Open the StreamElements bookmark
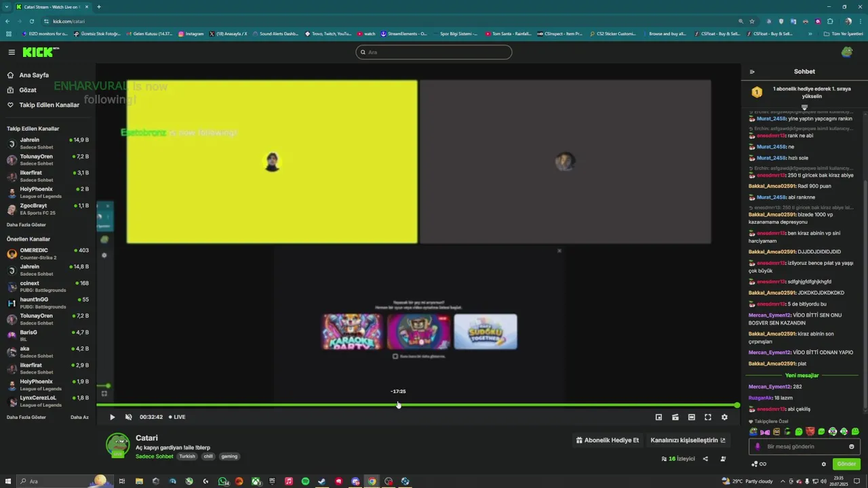 tap(403, 34)
